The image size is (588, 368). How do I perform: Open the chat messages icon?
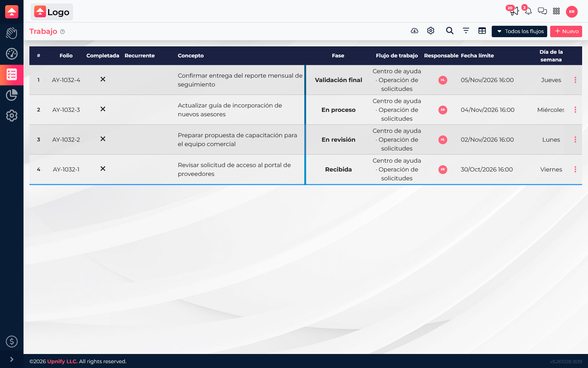[542, 11]
